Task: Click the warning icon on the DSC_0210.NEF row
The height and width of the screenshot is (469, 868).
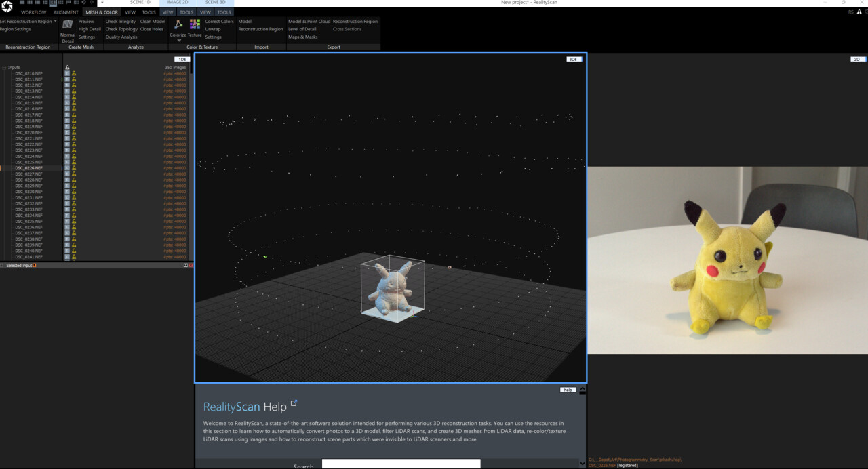Action: 74,73
